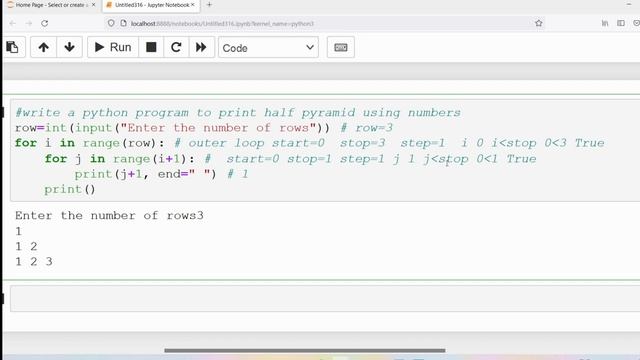Toggle the browser sidebar icon
The image size is (640, 360).
click(621, 23)
